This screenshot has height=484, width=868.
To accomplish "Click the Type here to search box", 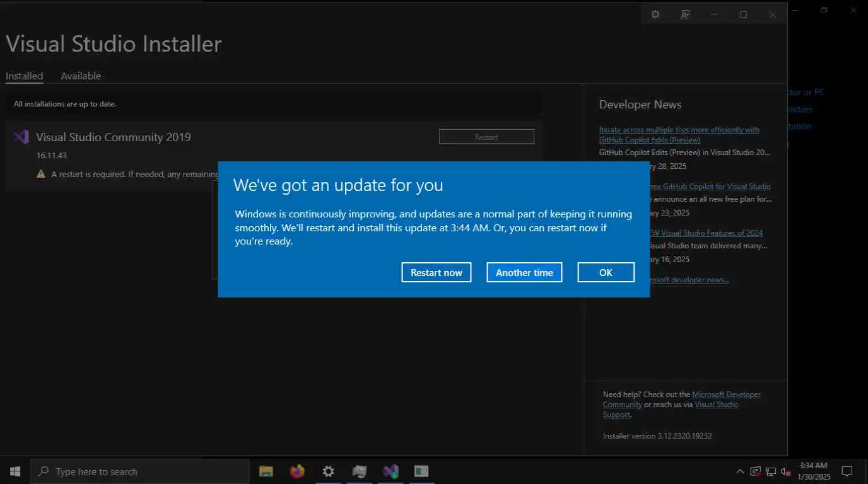I will tap(140, 471).
